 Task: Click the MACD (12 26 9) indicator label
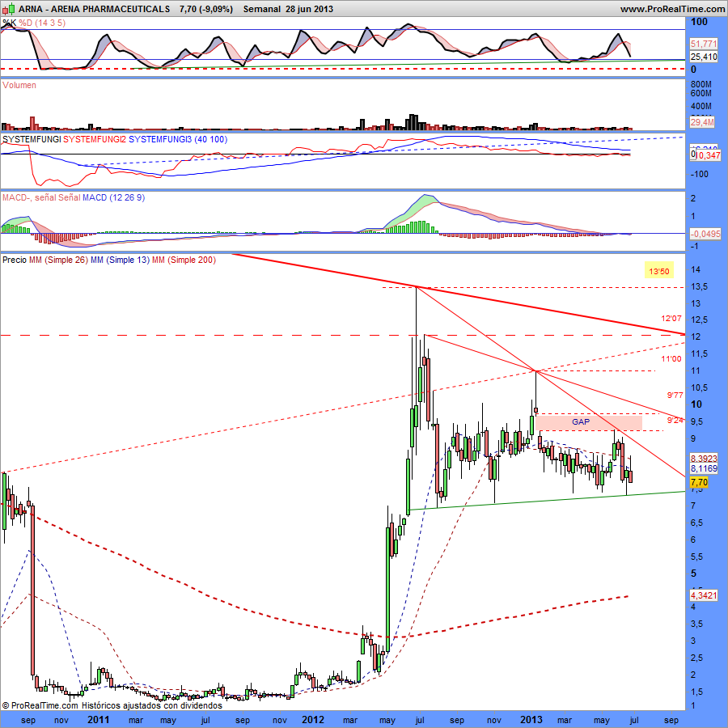(x=113, y=197)
